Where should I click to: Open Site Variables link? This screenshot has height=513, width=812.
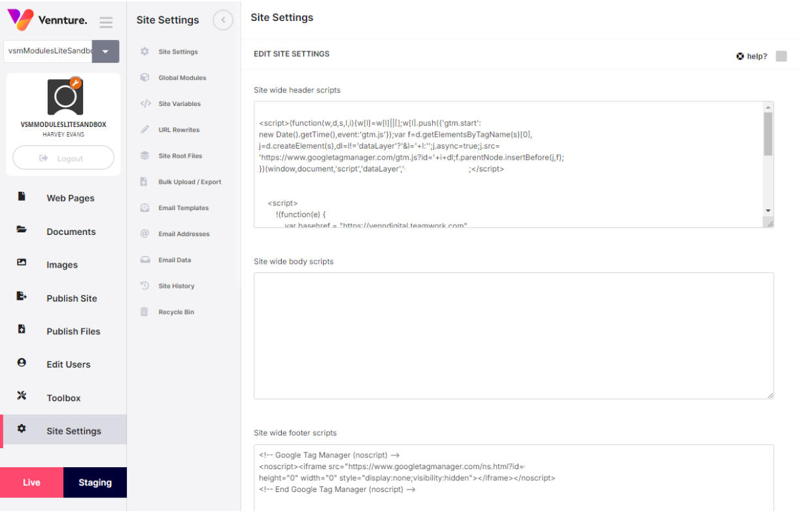(x=180, y=104)
